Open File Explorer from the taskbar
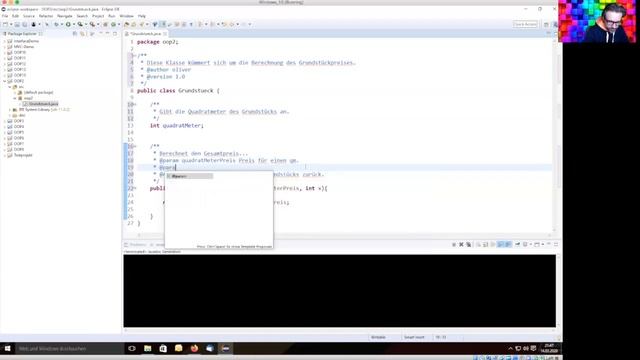The width and height of the screenshot is (640, 360). 147,349
